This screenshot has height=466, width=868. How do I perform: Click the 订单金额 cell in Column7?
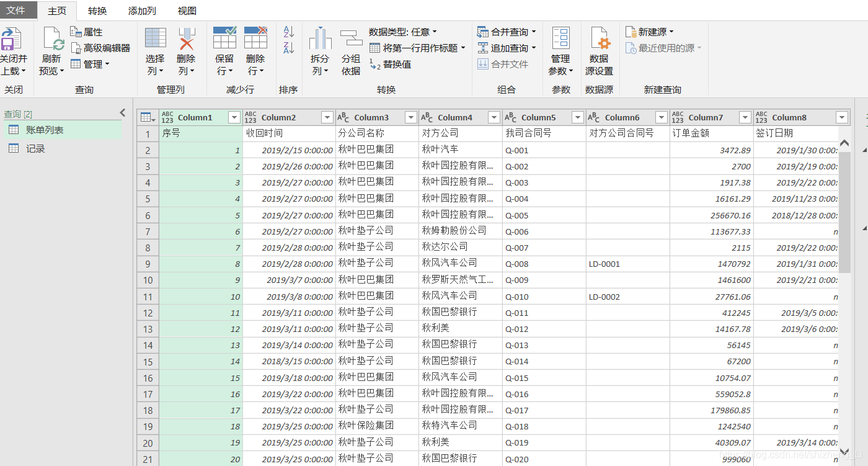[x=712, y=133]
